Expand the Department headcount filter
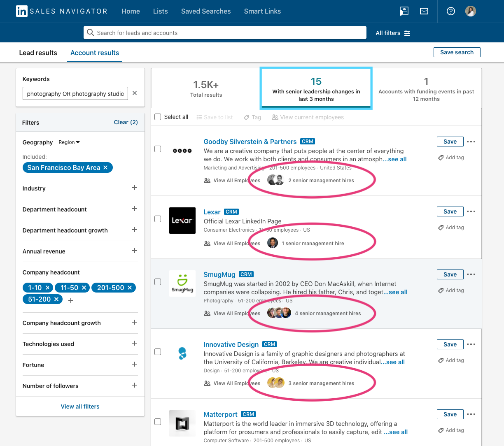 pos(135,209)
